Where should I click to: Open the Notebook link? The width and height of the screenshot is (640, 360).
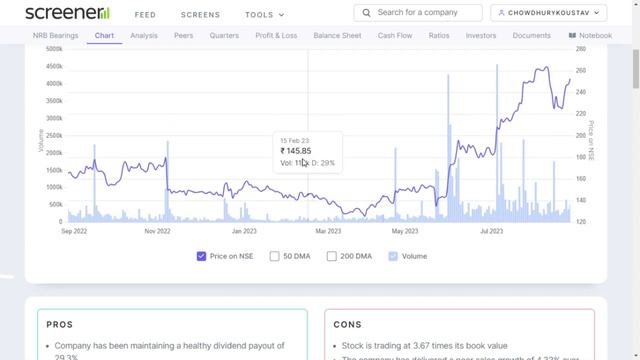click(x=590, y=36)
